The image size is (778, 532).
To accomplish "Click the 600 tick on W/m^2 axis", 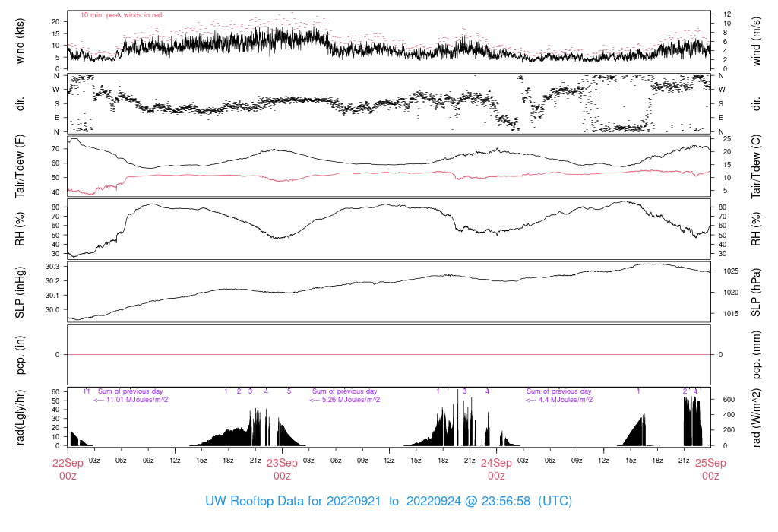I will (729, 400).
